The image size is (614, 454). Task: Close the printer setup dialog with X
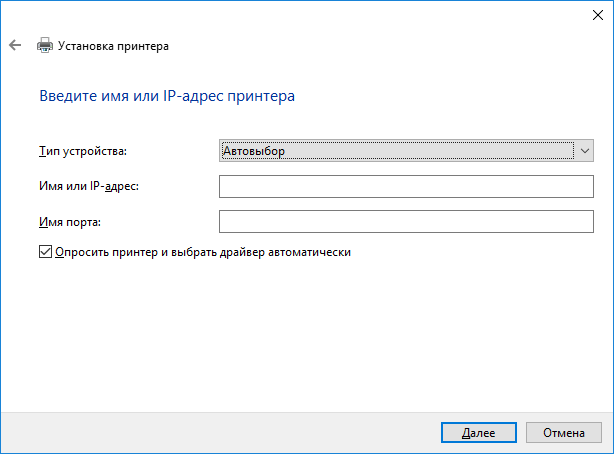click(x=598, y=15)
